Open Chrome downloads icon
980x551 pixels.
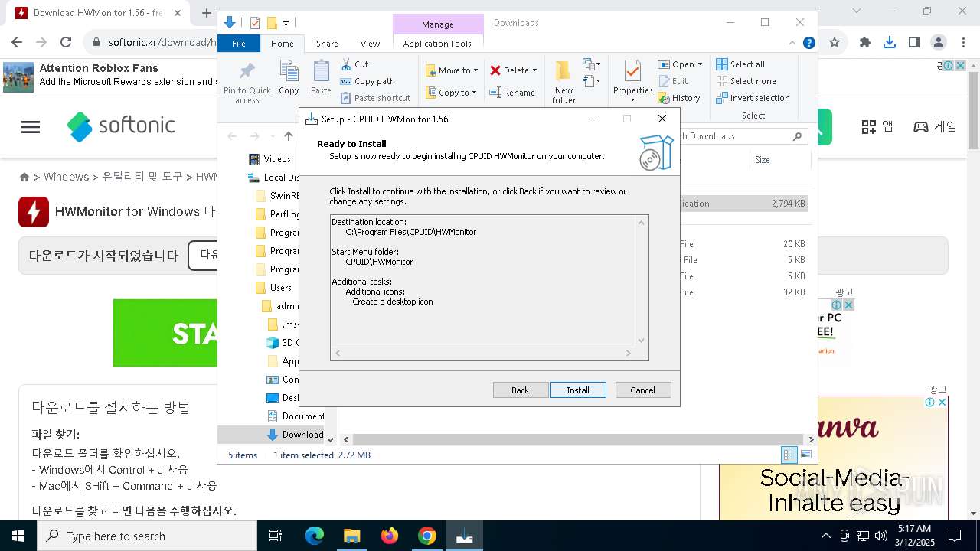click(890, 43)
